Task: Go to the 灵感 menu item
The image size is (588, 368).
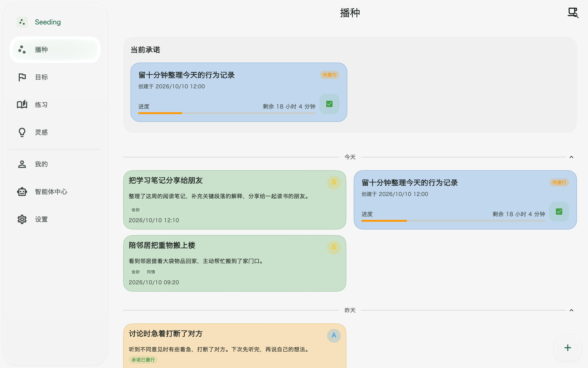Action: coord(55,132)
